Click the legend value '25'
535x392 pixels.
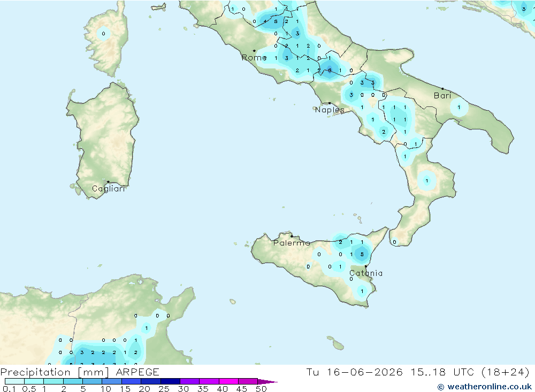point(164,389)
